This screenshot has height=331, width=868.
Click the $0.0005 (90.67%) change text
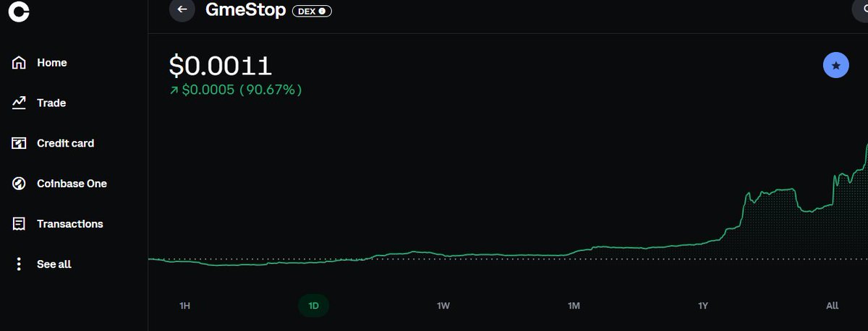(235, 90)
